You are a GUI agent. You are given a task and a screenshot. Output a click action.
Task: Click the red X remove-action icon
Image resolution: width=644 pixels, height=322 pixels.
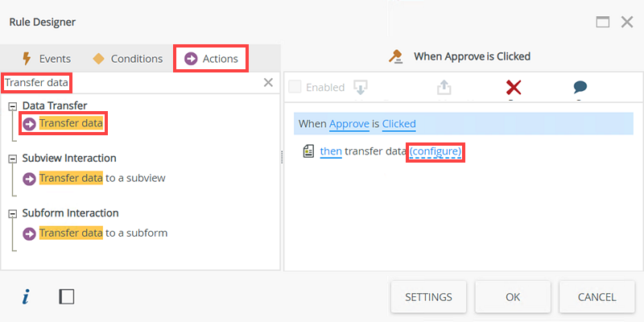tap(512, 87)
